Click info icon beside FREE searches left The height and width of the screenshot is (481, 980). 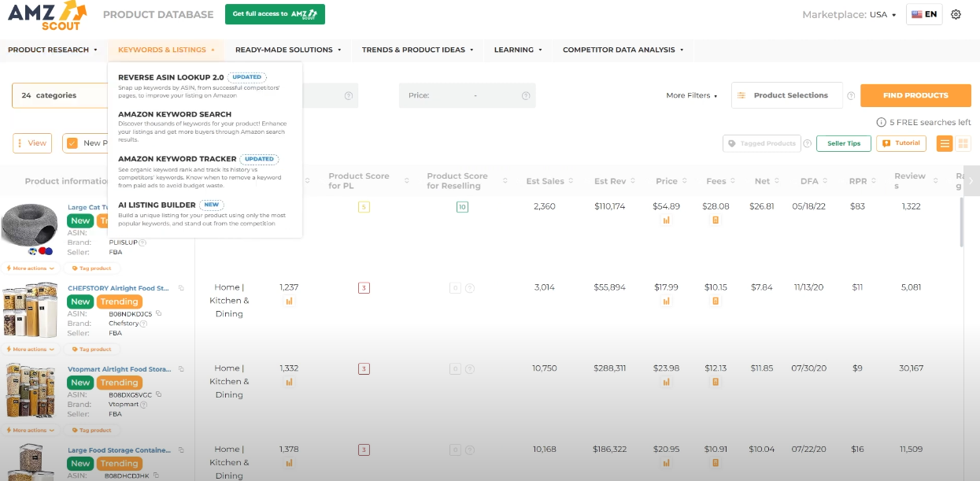[881, 123]
